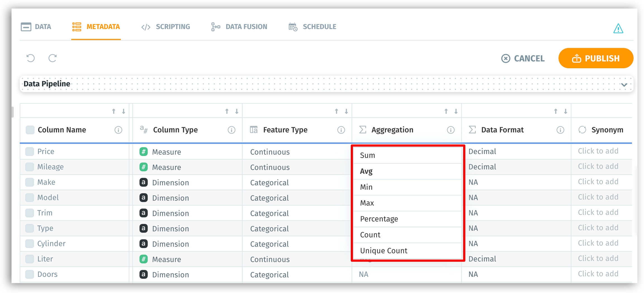Expand the Data Pipeline panel chevron
Screen dimensions: 644x293
[x=624, y=85]
